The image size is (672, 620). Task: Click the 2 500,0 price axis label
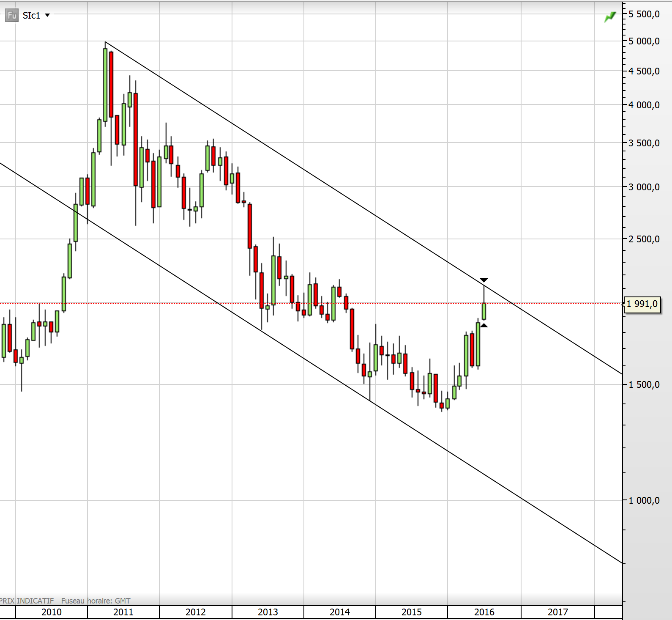coord(644,239)
